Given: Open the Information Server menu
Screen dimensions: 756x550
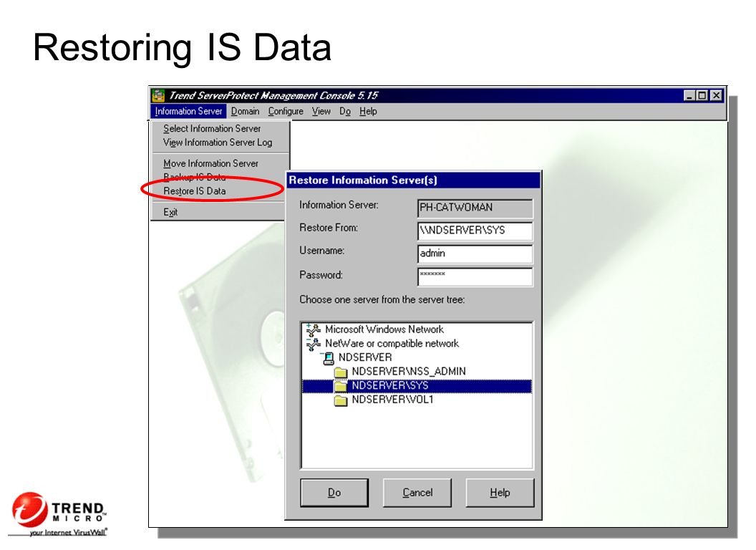Looking at the screenshot, I should click(188, 112).
